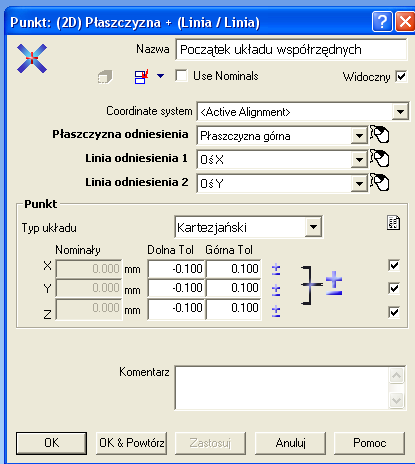Expand the Linia odniesienia 2 dropdown
This screenshot has height=464, width=415.
tap(359, 184)
